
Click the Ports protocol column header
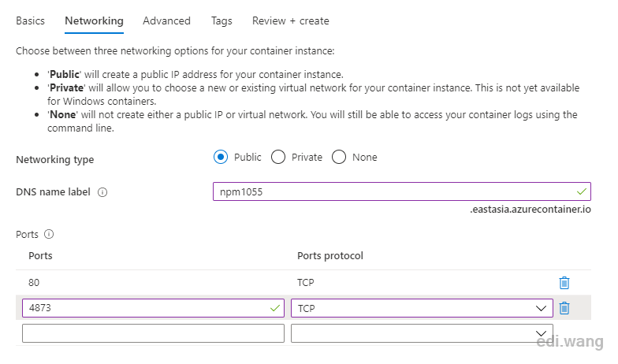(x=330, y=256)
